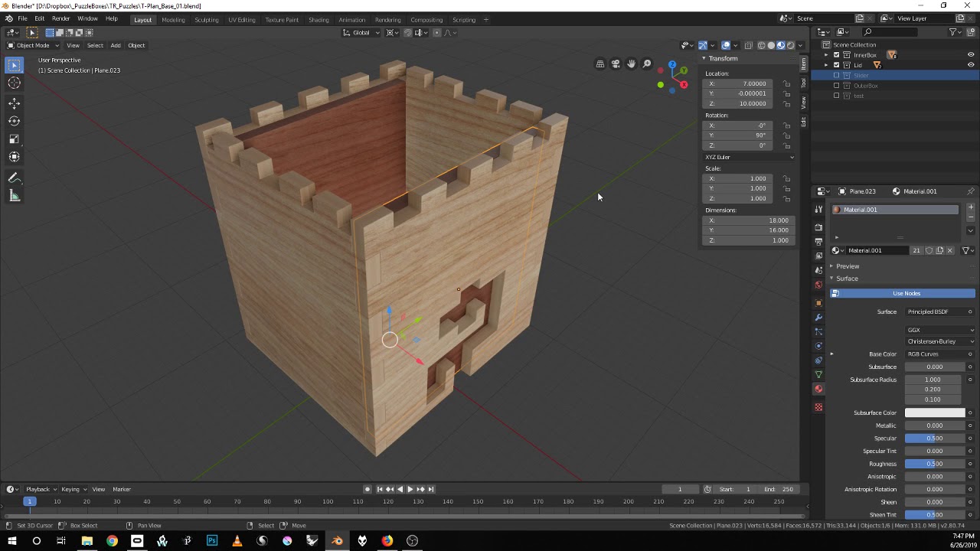
Task: Open the Global transform orientation dropdown
Action: [361, 32]
